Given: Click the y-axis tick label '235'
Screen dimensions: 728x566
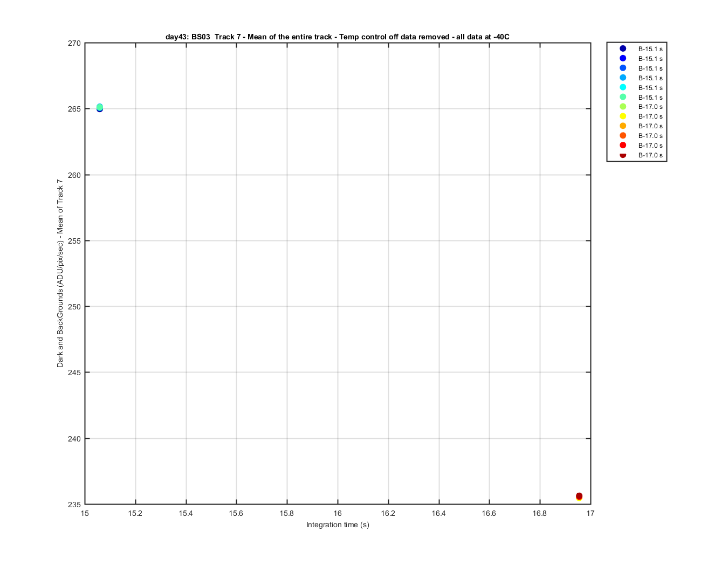Looking at the screenshot, I should pos(74,505).
